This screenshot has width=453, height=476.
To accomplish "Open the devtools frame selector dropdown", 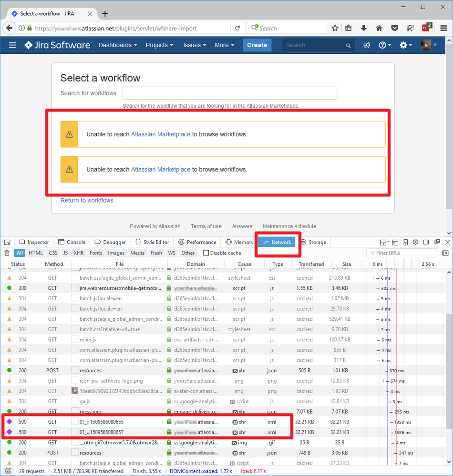I will (384, 242).
